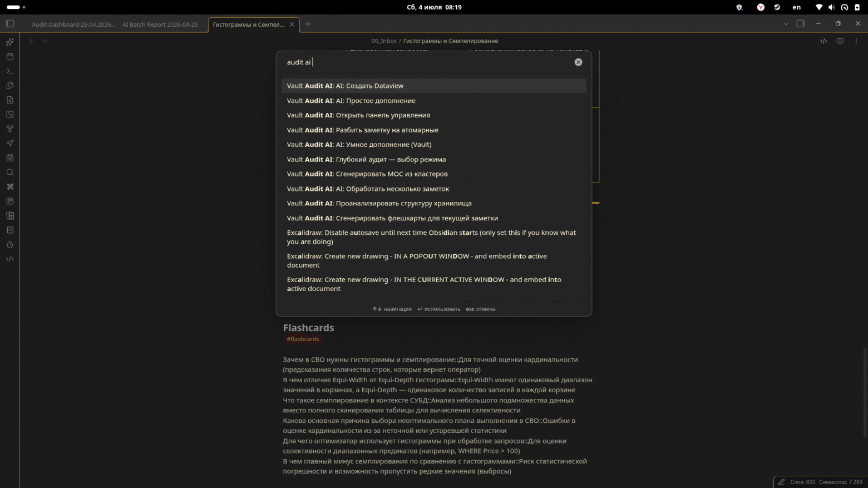This screenshot has width=868, height=488.
Task: Click the stopwatch timer icon in the ribbon
Action: 9,244
